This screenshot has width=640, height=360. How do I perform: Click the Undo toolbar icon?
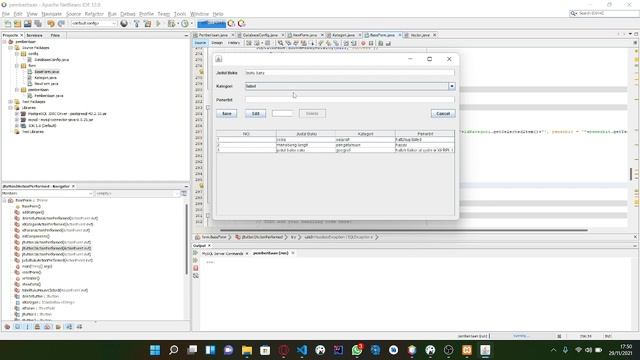tap(51, 24)
